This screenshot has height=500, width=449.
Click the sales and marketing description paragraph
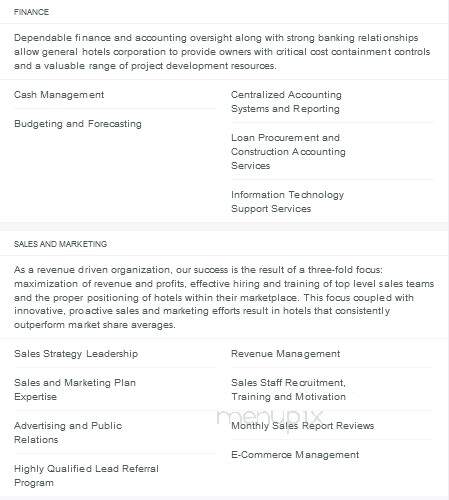click(224, 297)
